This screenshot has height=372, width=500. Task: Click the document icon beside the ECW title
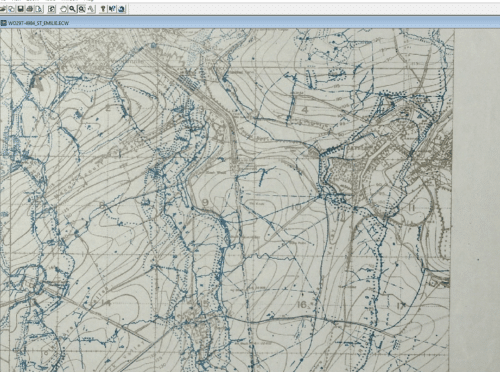[x=3, y=23]
